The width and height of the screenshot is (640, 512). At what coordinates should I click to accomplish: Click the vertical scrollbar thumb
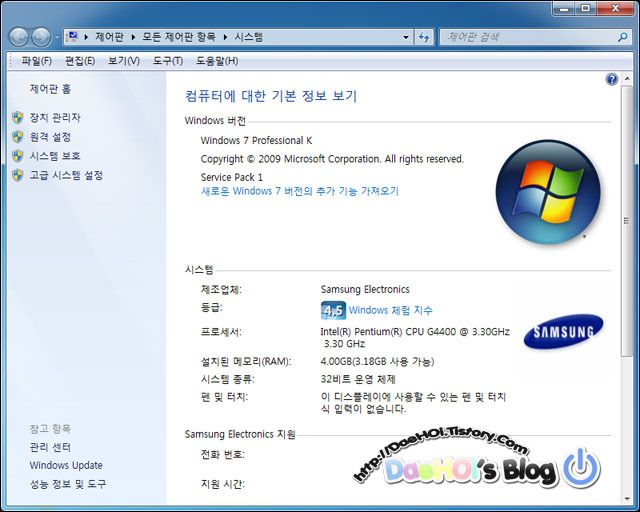pyautogui.click(x=627, y=220)
